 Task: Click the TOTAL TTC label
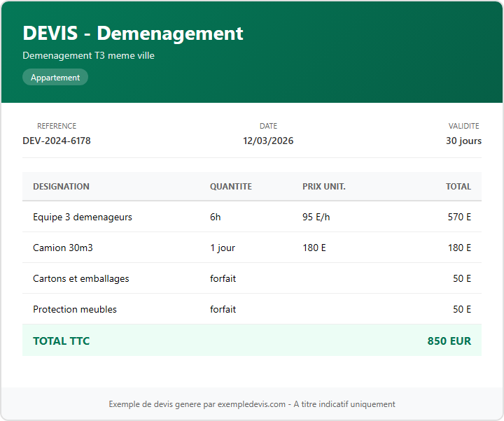[62, 341]
